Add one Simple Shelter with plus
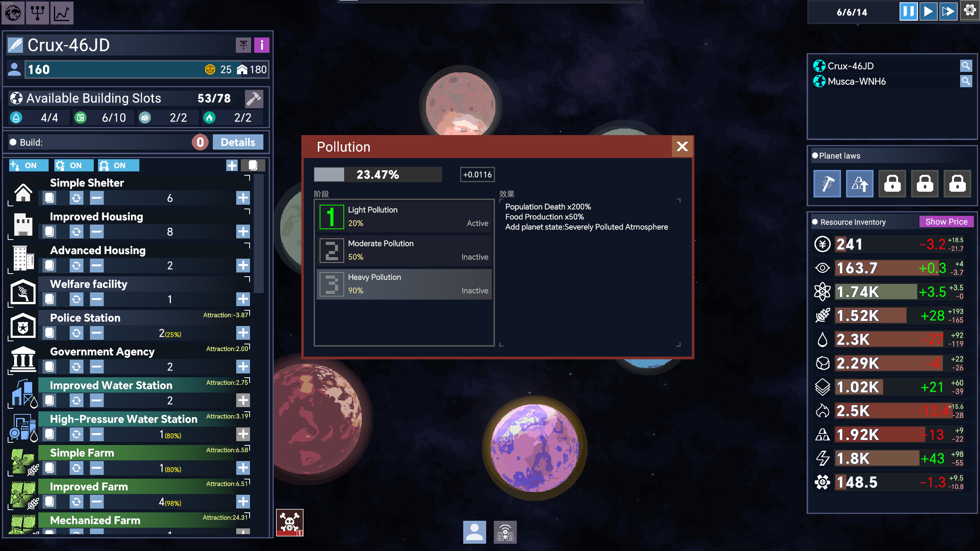The width and height of the screenshot is (980, 551). point(243,198)
